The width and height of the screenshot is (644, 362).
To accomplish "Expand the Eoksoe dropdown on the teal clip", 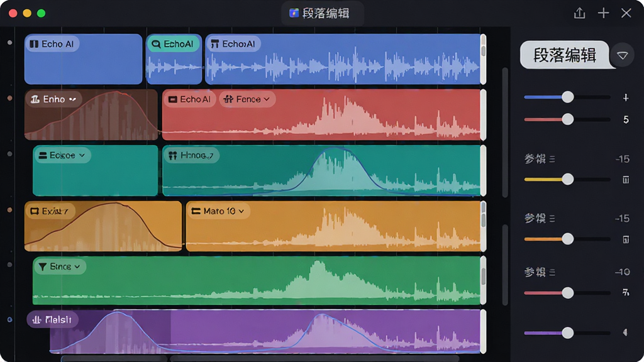I will (62, 155).
